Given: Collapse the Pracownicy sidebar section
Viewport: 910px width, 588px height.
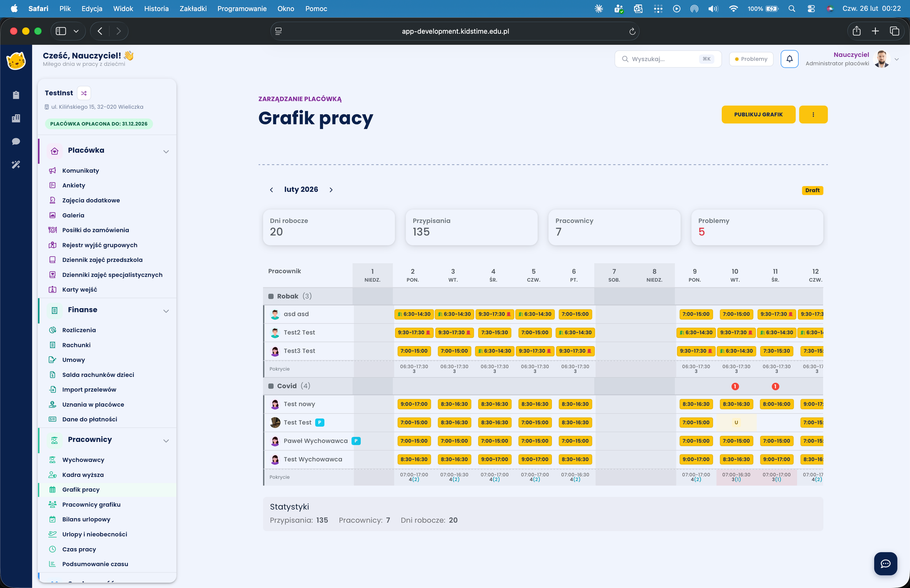Looking at the screenshot, I should (166, 441).
